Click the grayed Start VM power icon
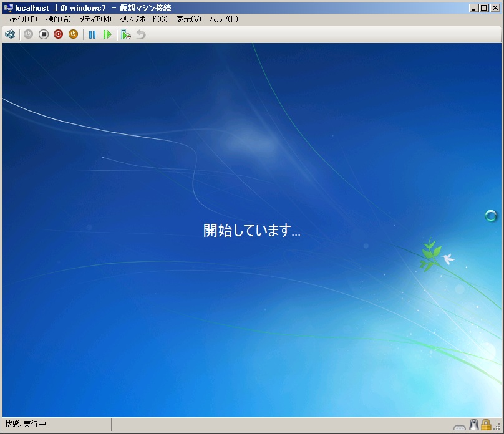This screenshot has width=504, height=434. [29, 34]
